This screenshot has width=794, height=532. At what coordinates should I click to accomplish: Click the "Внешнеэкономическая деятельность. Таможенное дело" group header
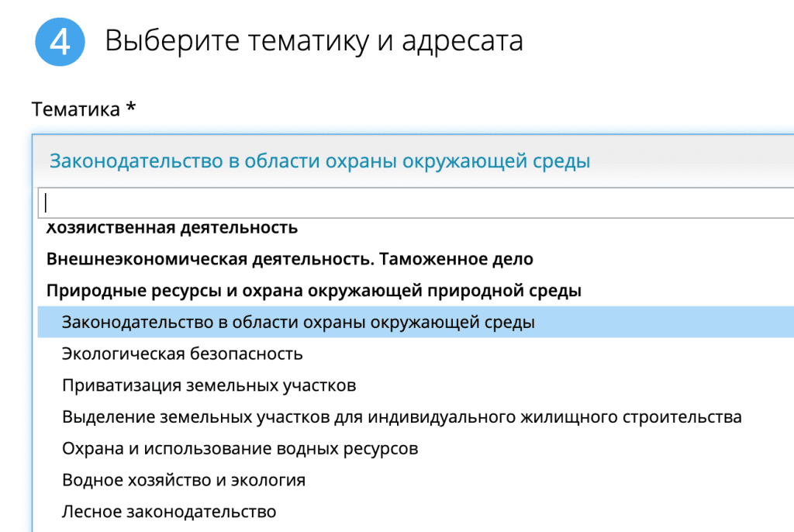[289, 259]
